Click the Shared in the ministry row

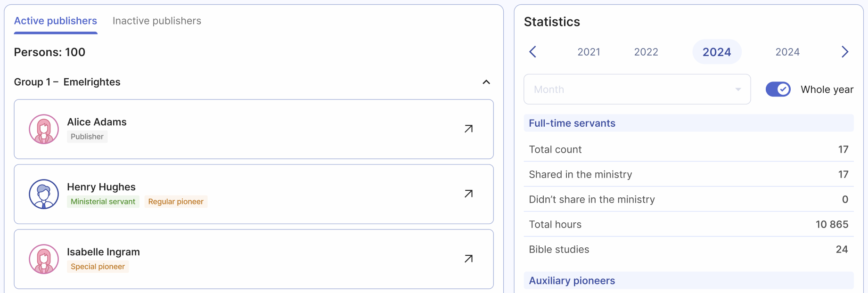coord(689,174)
